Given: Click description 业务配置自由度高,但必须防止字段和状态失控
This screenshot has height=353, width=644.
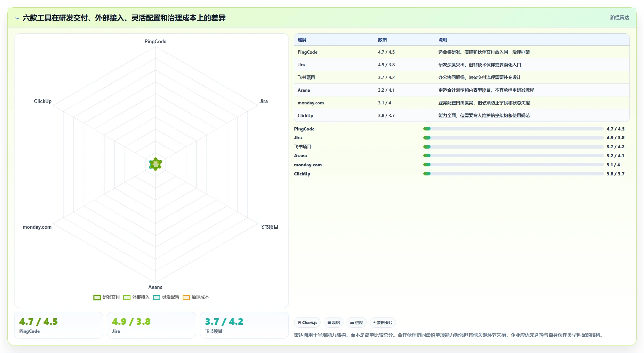Looking at the screenshot, I should [484, 103].
